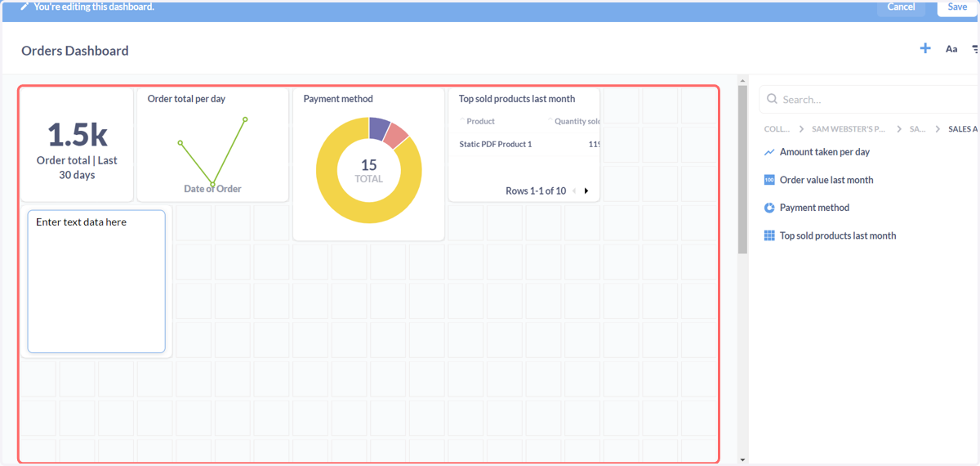Image resolution: width=980 pixels, height=466 pixels.
Task: Click the Date of Order axis label
Action: click(212, 189)
